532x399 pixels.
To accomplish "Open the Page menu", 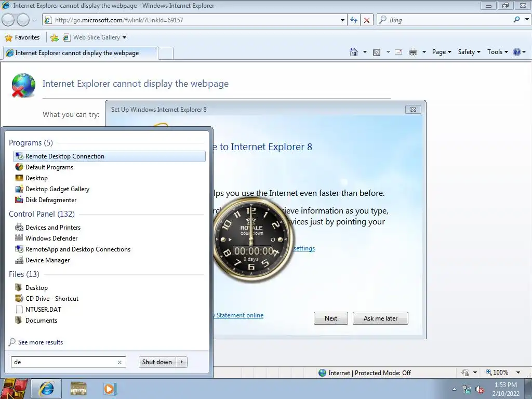I will coord(442,52).
